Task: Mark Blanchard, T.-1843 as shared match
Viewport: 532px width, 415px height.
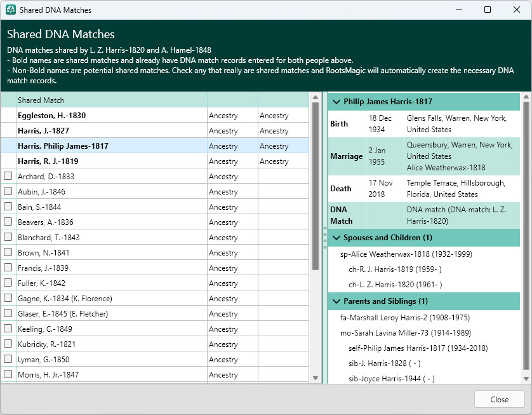Action: 8,237
